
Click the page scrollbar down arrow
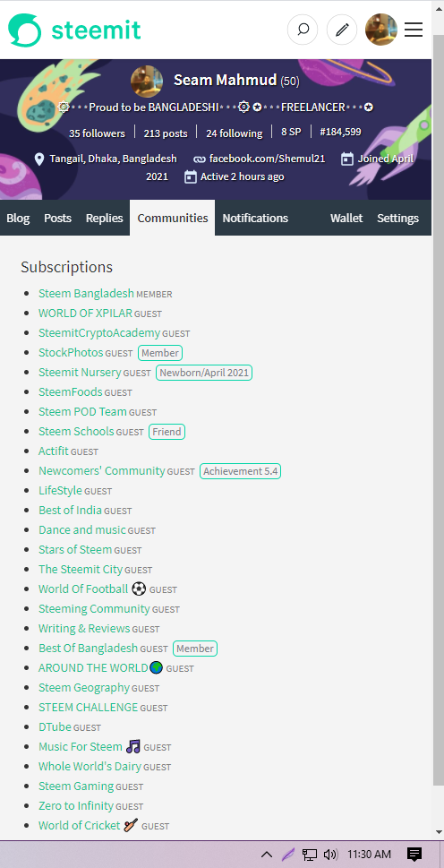[438, 832]
